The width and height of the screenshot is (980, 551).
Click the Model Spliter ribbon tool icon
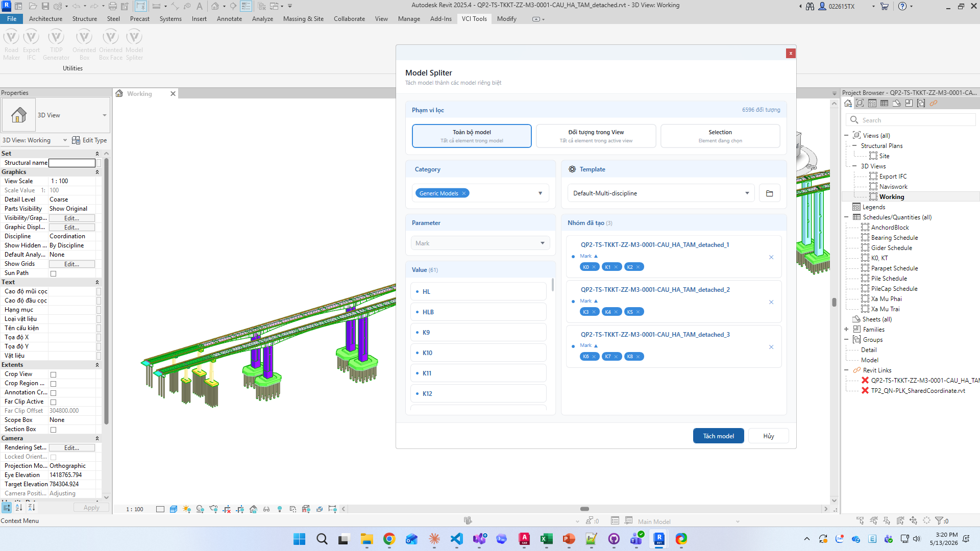[x=134, y=37]
